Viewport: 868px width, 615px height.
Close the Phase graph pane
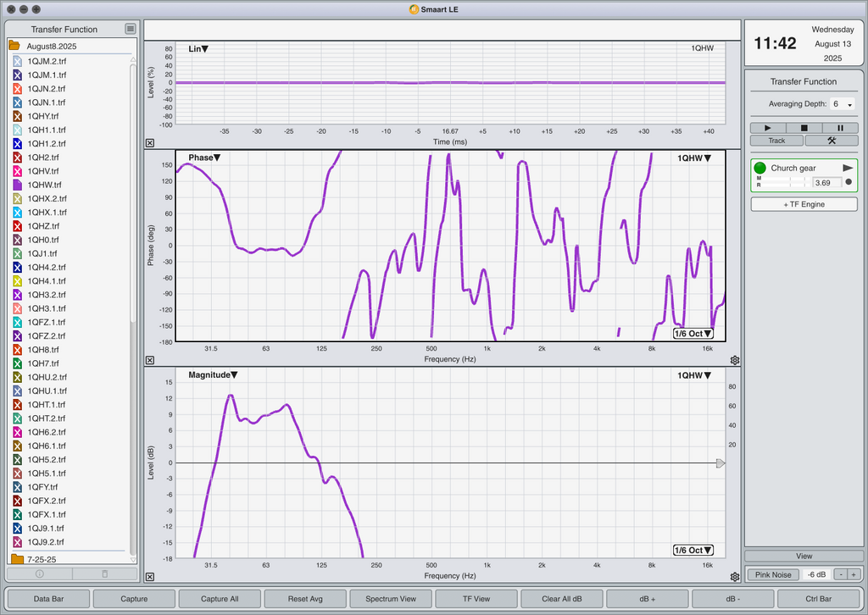click(x=150, y=360)
